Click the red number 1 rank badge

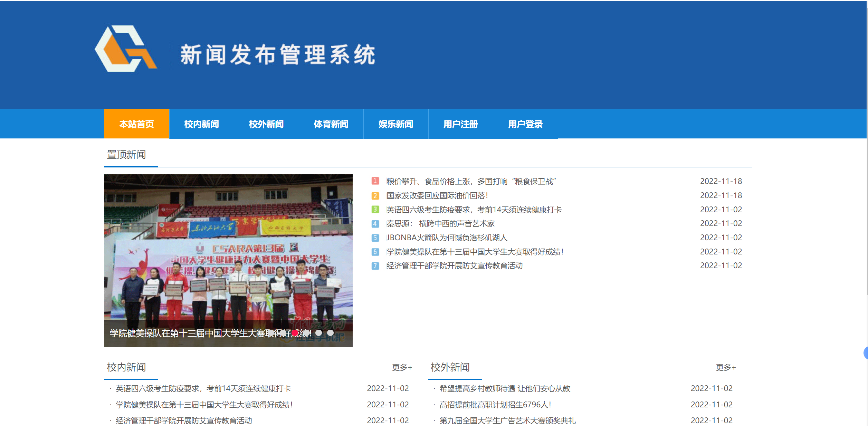(375, 181)
